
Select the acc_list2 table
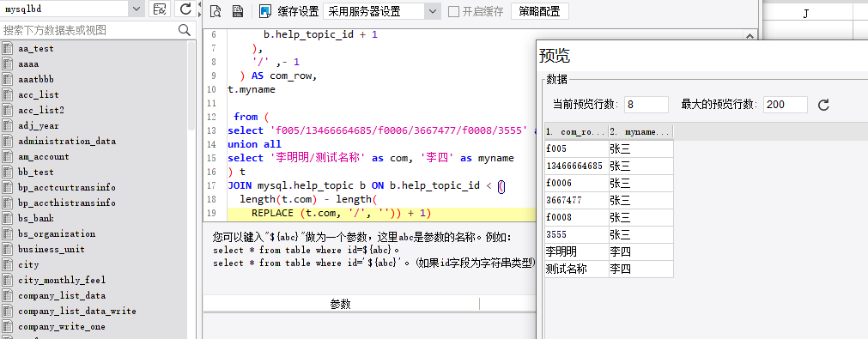pos(41,110)
